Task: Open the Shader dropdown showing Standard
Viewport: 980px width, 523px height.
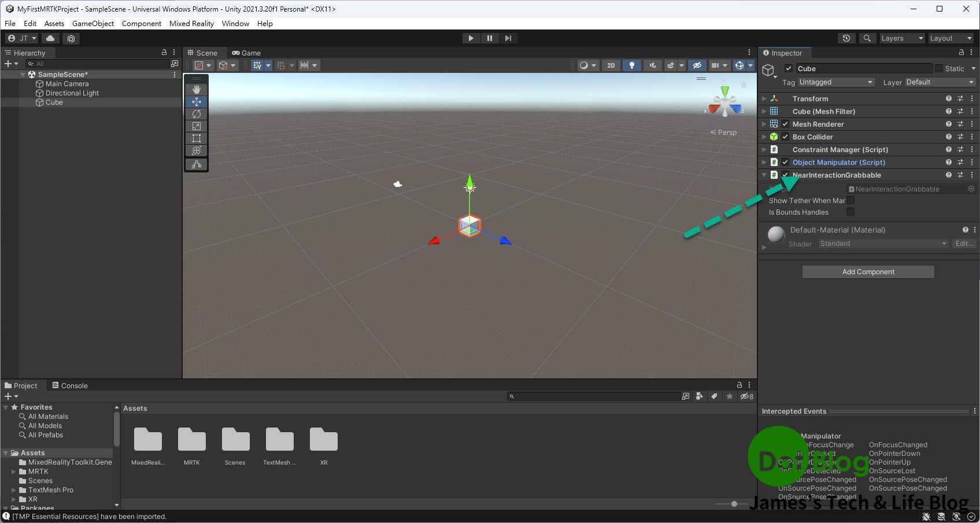Action: tap(882, 244)
